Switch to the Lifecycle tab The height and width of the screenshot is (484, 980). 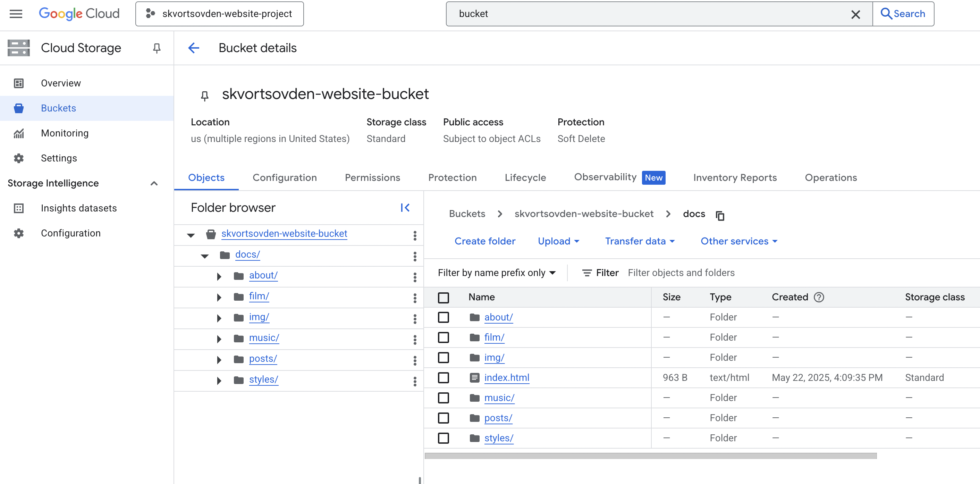(525, 178)
